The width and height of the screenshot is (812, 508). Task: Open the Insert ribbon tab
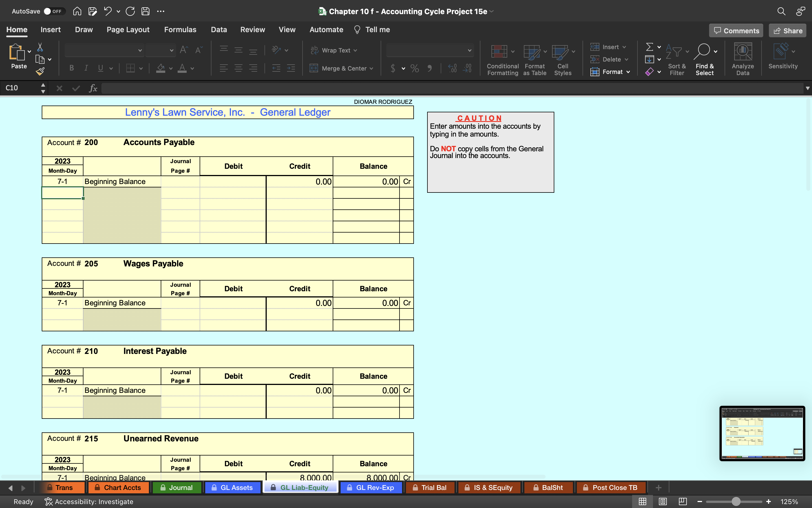pos(51,30)
